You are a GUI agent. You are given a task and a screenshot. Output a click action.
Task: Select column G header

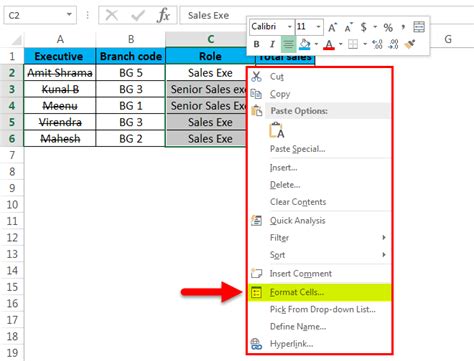click(448, 39)
